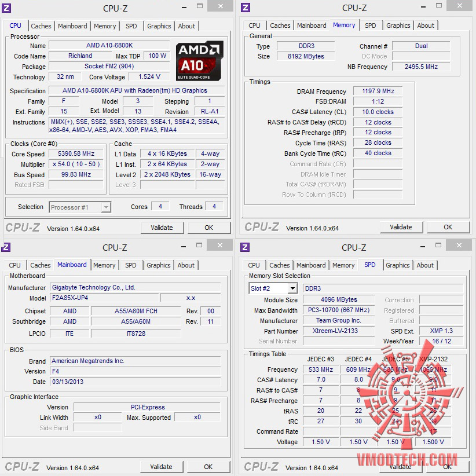Click Validate in the CPU window
This screenshot has height=476, width=476.
[x=162, y=228]
